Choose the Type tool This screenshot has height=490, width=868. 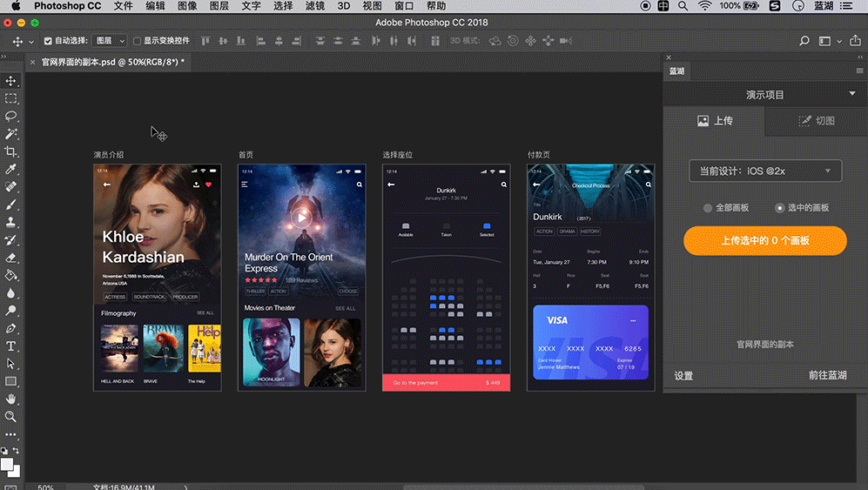(x=11, y=346)
